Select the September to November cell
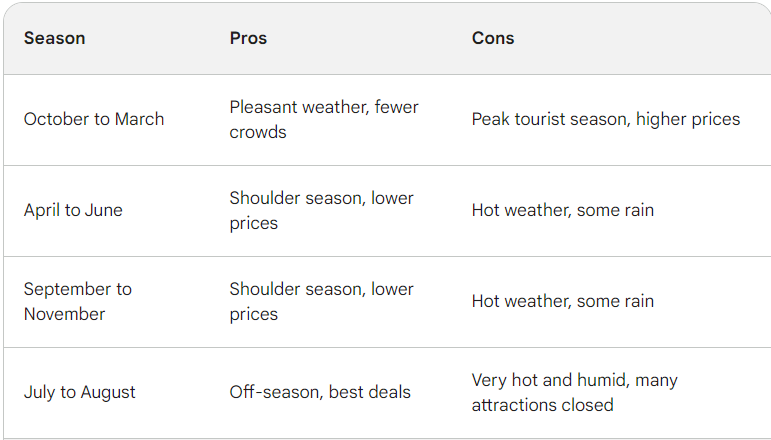This screenshot has height=440, width=771. click(78, 301)
